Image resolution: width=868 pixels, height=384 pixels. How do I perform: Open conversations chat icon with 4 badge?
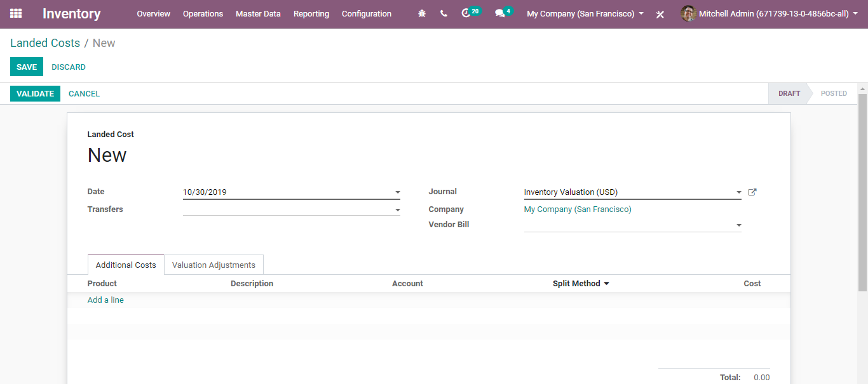point(504,13)
